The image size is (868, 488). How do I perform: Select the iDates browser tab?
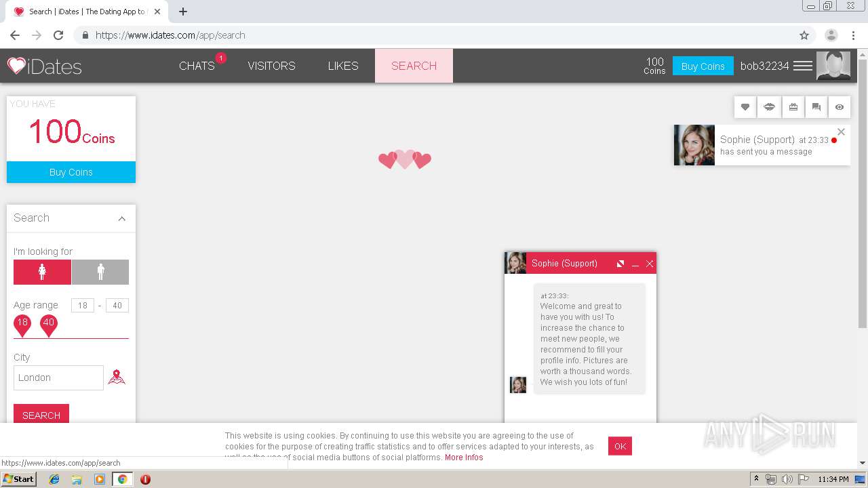87,12
